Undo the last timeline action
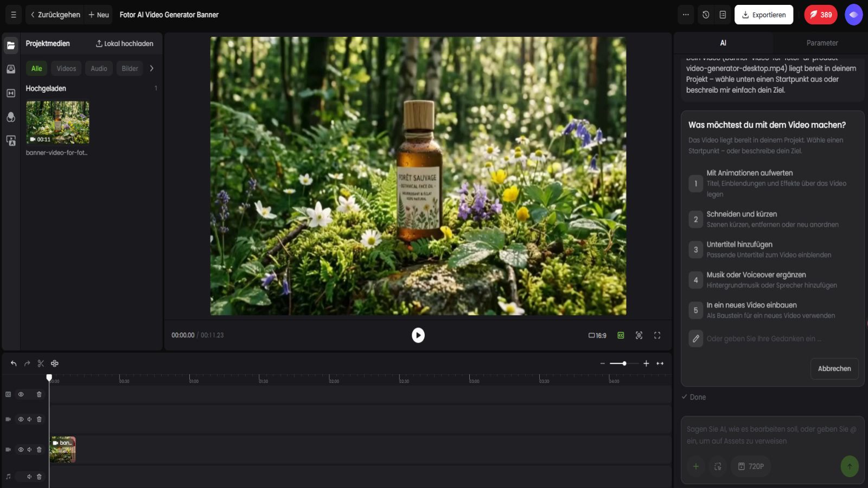 click(x=14, y=363)
